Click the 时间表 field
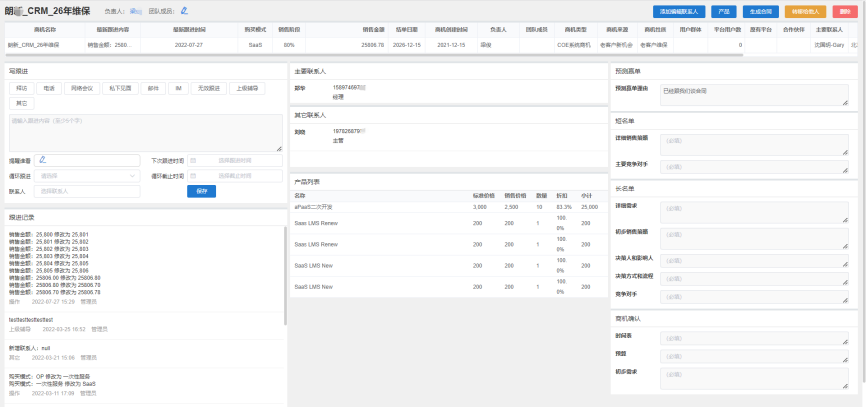The width and height of the screenshot is (866, 407). pos(754,339)
